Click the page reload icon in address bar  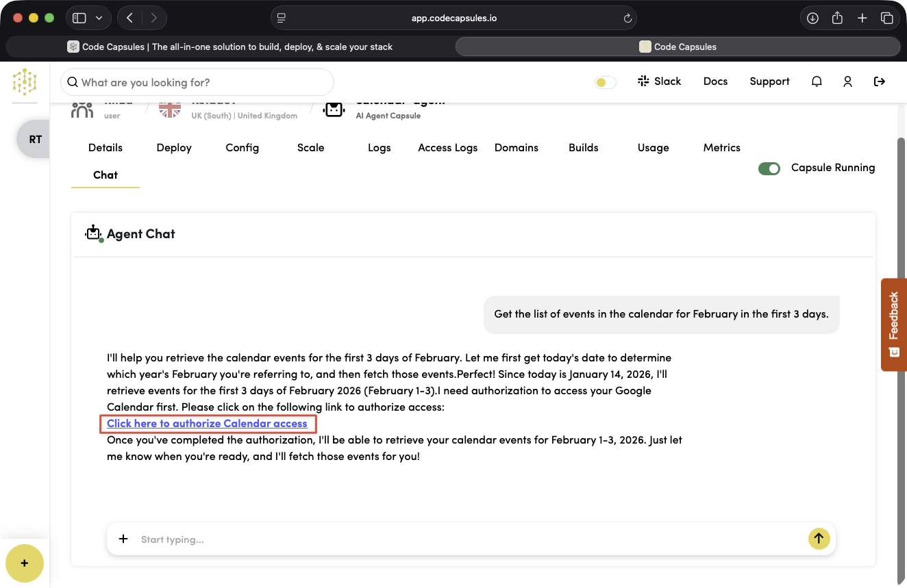point(627,18)
